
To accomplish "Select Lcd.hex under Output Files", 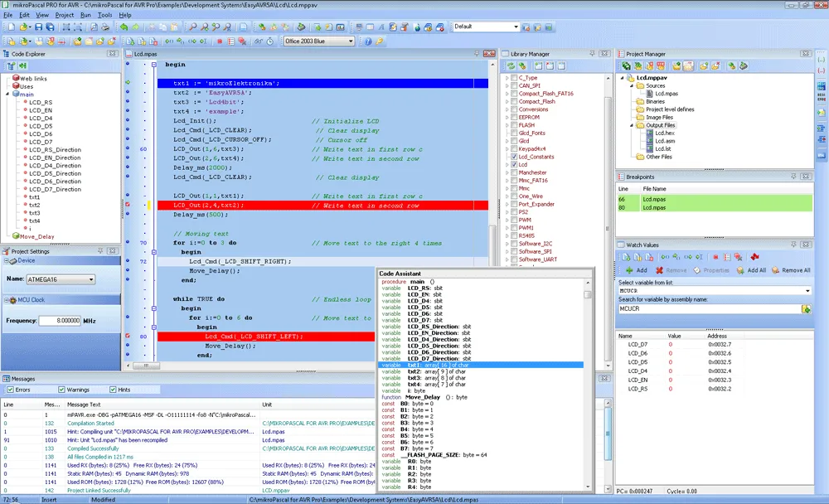I will pos(665,133).
